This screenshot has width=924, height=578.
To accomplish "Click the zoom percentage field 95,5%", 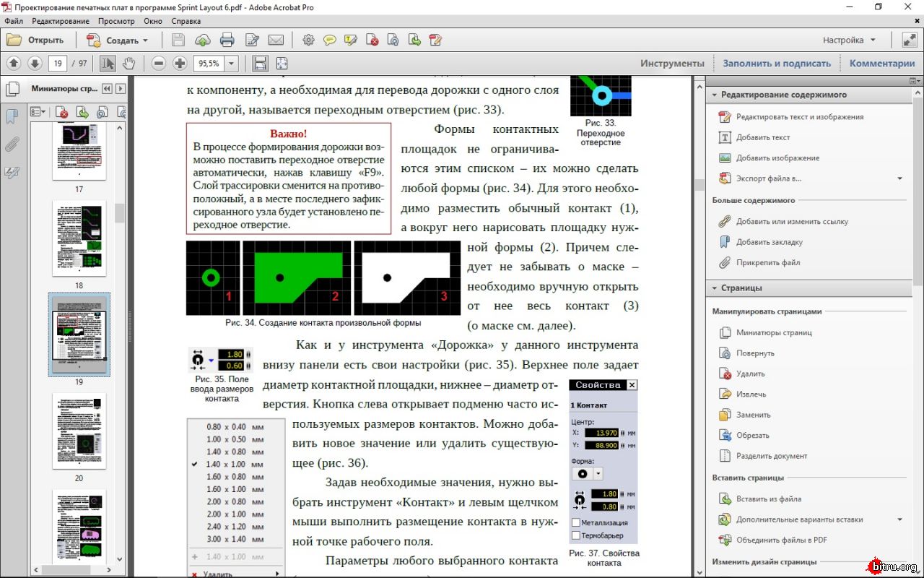I will point(209,63).
